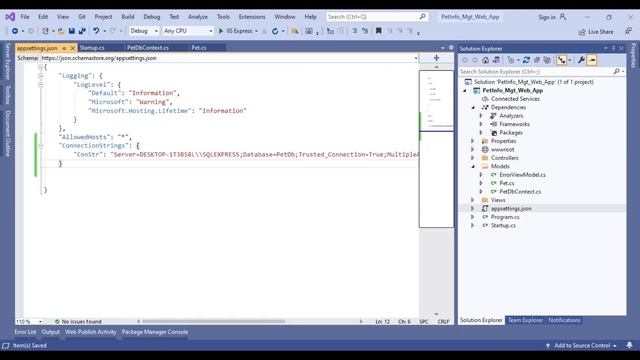Screen dimensions: 640x360
Task: Open the Solution Explorer Home icon
Action: 485,60
